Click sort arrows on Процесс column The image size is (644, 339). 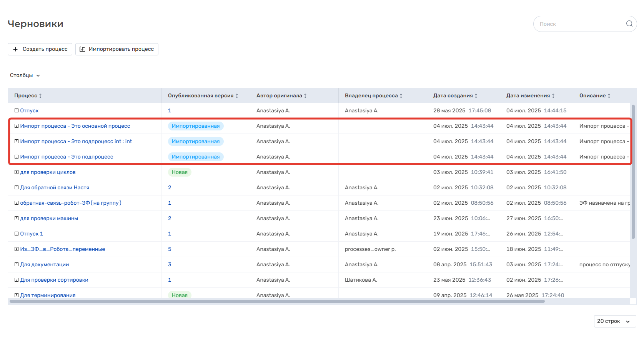click(x=40, y=96)
